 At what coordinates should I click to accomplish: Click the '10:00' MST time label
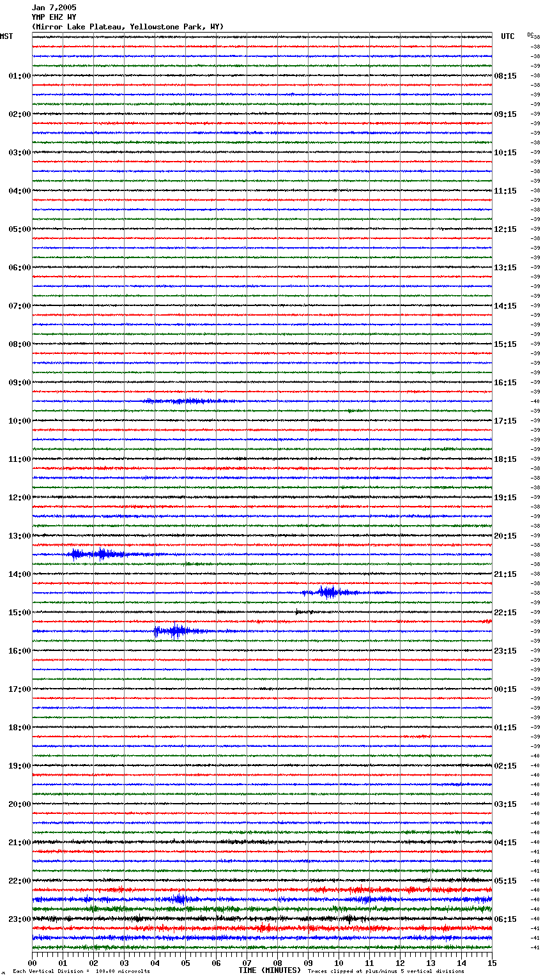20,421
